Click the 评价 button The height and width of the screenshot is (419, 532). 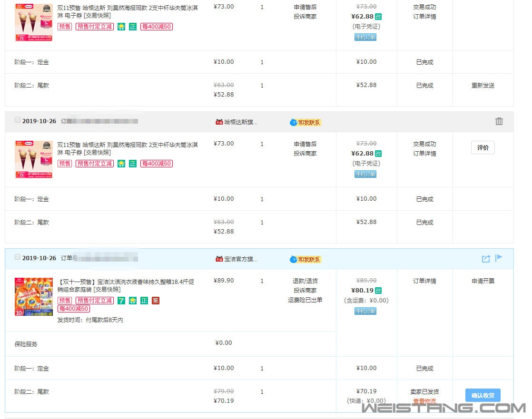[483, 148]
